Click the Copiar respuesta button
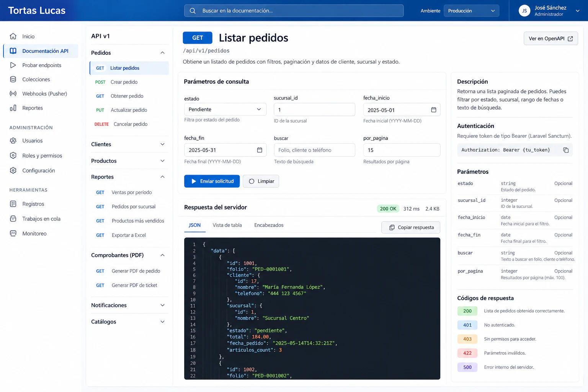Viewport: 588px width, 392px height. tap(411, 227)
